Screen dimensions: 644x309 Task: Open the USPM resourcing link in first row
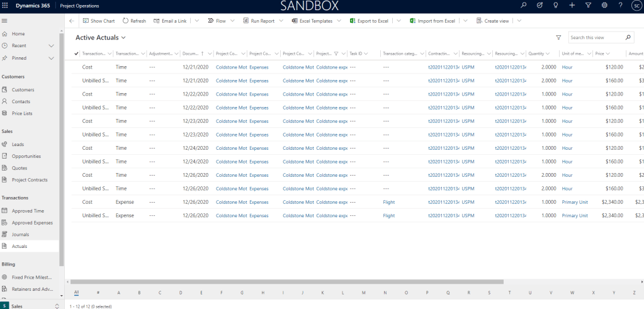point(468,67)
